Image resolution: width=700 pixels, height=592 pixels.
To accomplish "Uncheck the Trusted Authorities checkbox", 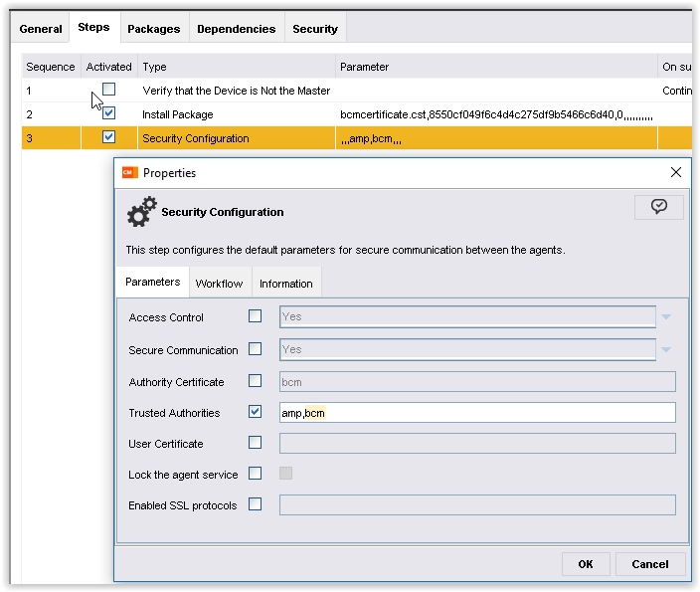I will 256,412.
